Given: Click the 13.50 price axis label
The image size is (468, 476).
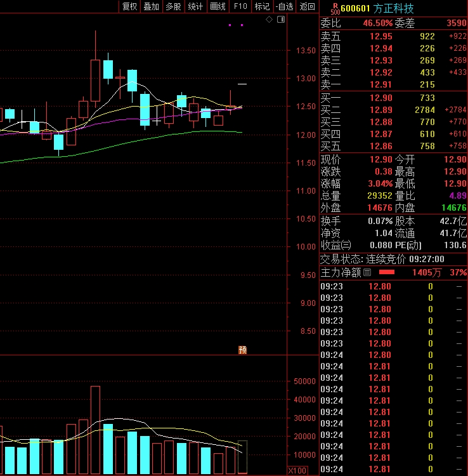Looking at the screenshot, I should pyautogui.click(x=306, y=51).
